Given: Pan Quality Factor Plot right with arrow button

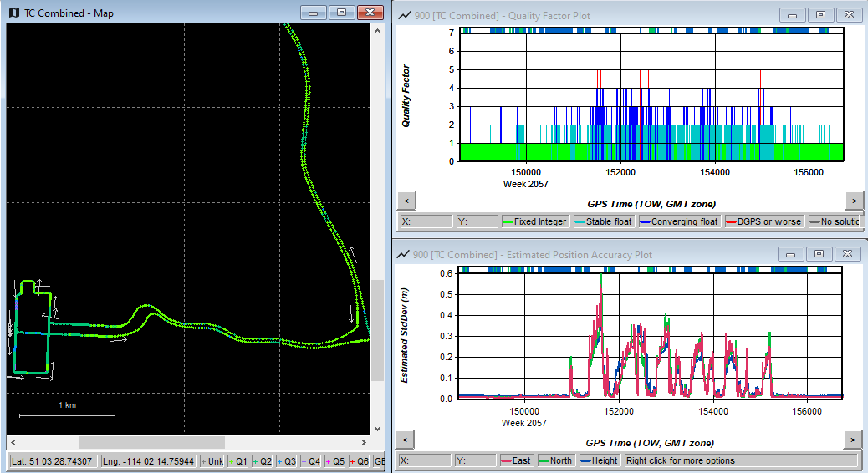Looking at the screenshot, I should [854, 201].
